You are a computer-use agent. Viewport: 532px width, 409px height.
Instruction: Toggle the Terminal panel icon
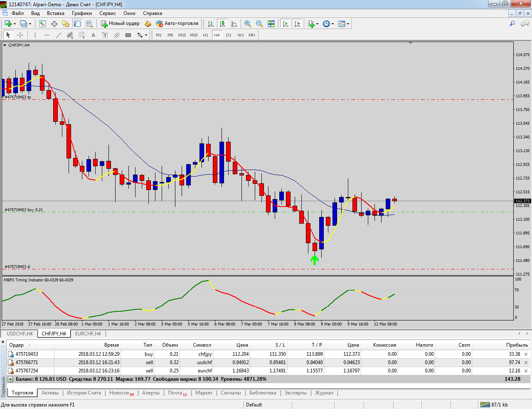click(x=77, y=24)
